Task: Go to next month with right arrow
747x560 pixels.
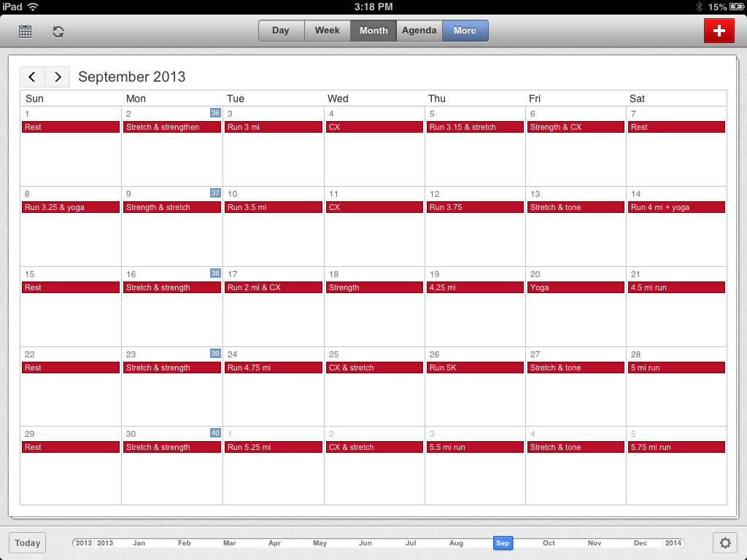Action: click(x=58, y=77)
